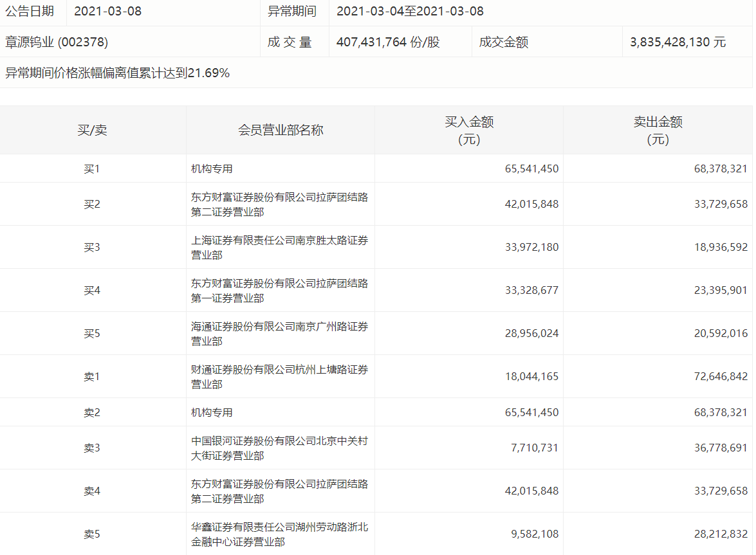This screenshot has width=756, height=555.
Task: Open 海通证券南京广州路证券营业部 entry
Action: click(x=279, y=334)
